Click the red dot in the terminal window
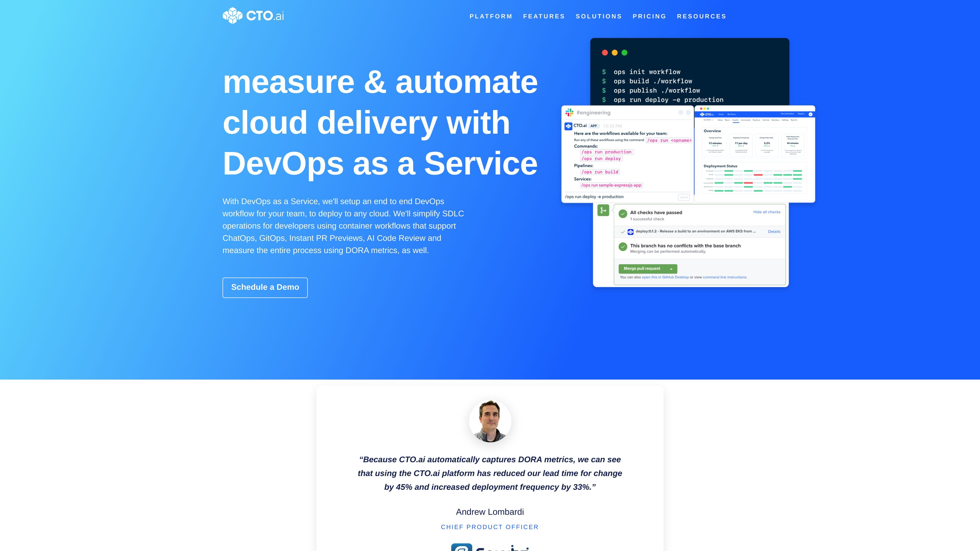This screenshot has height=551, width=980. tap(605, 53)
